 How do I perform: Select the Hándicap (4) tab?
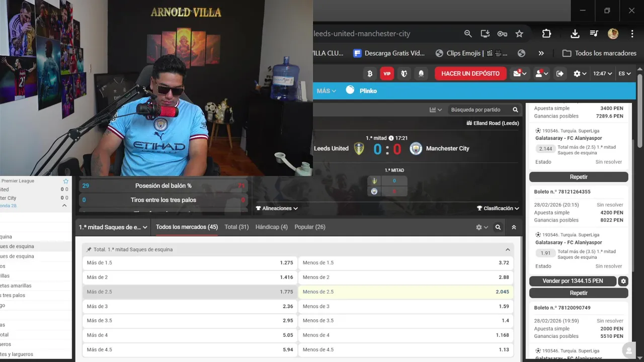[x=272, y=227]
